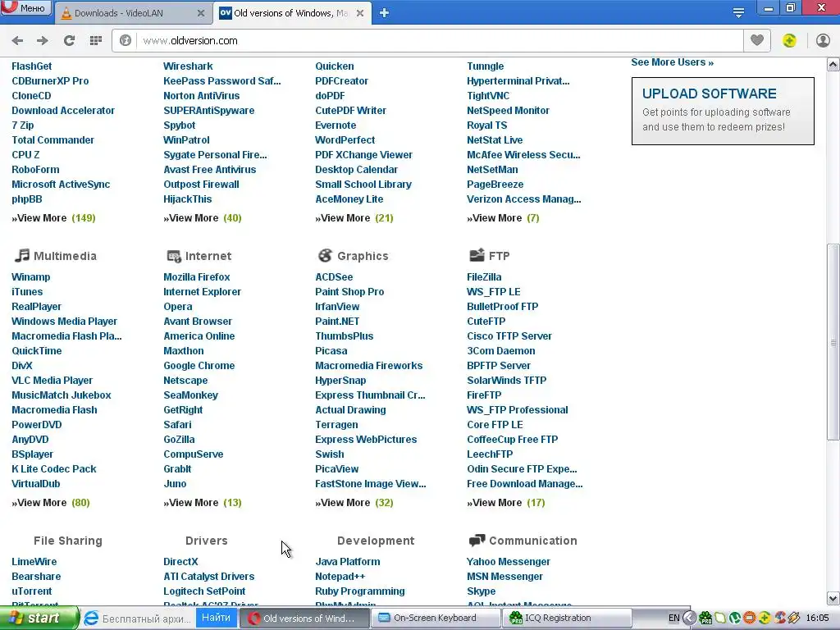
Task: Select the Old versions of Windows tab
Action: [x=292, y=13]
